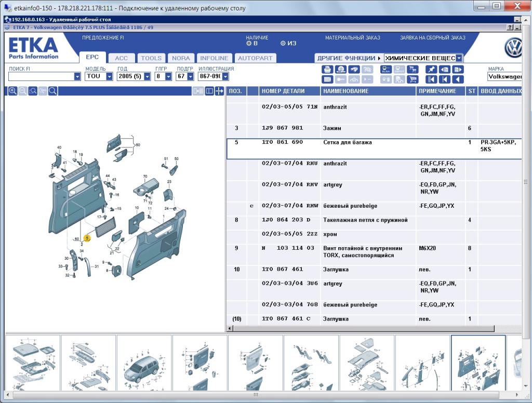This screenshot has height=403, width=532.
Task: Click the plain left triangle back icon
Action: [x=458, y=80]
